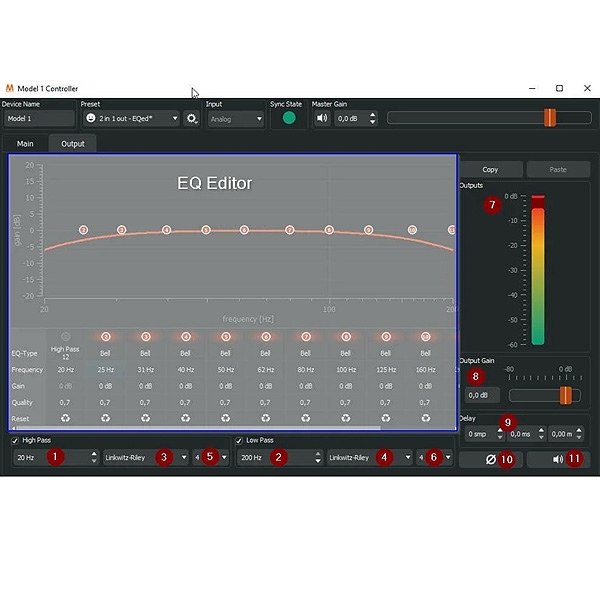Mute master gain with speaker icon
Screen dimensions: 600x600
click(x=321, y=118)
